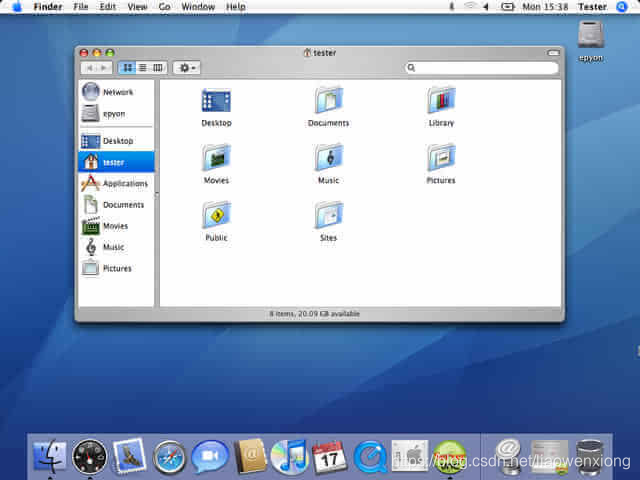Select Desktop in the Finder sidebar

tap(116, 141)
